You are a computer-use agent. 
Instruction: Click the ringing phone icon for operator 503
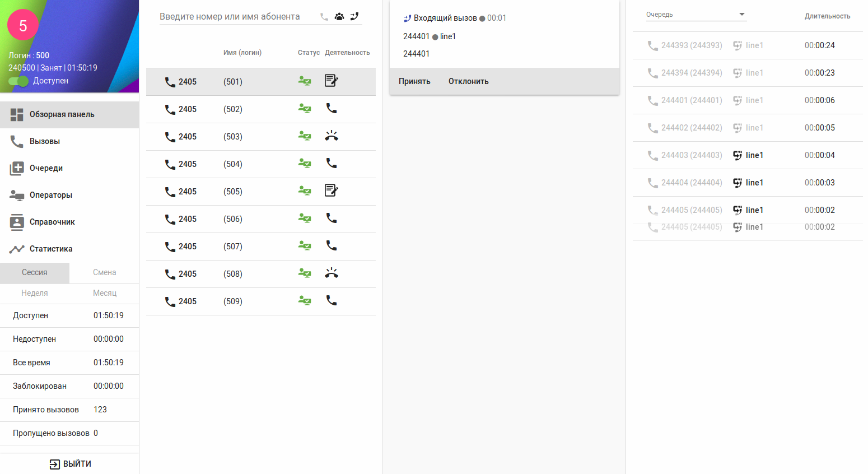point(332,136)
